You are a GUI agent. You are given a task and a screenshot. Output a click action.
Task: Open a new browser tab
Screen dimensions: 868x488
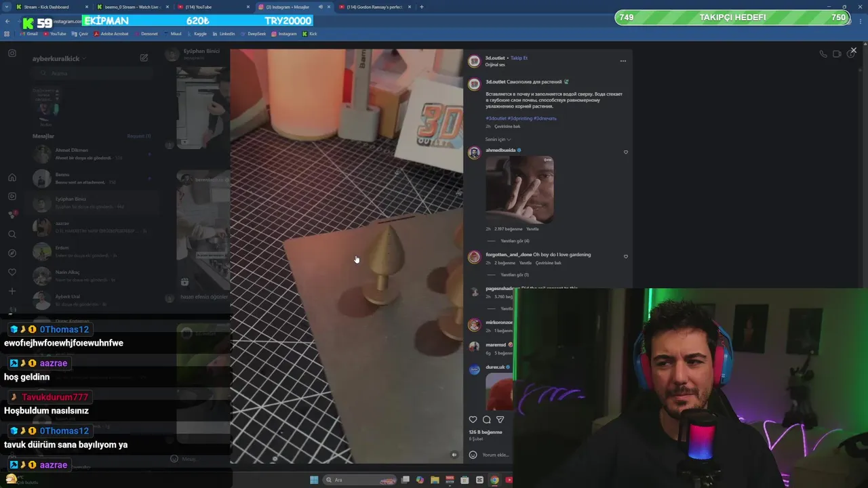[422, 7]
